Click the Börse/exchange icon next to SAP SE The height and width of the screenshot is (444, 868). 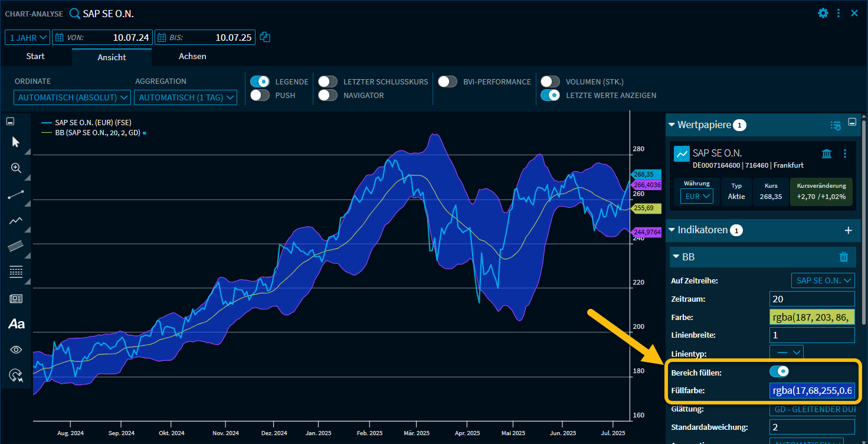[x=826, y=153]
